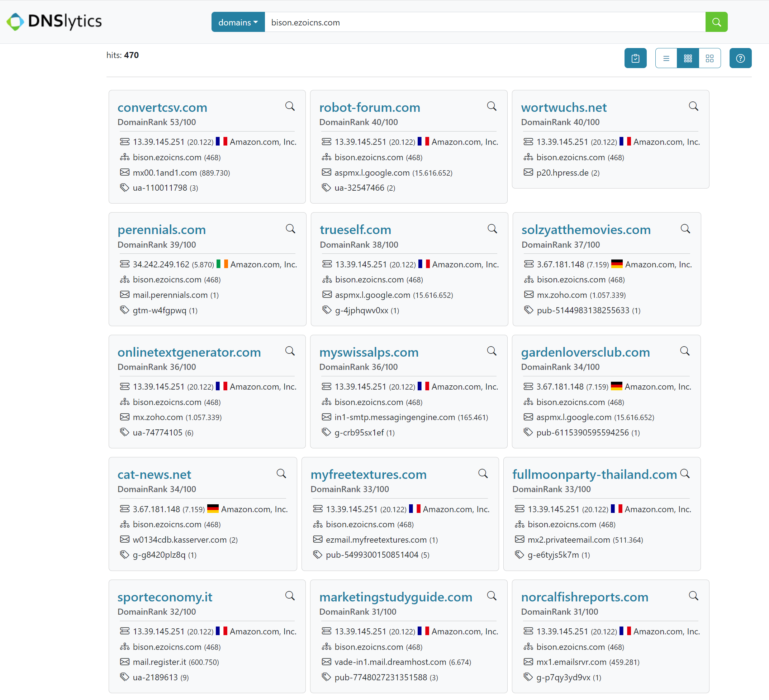Click the clipboard copy results button

pyautogui.click(x=636, y=58)
